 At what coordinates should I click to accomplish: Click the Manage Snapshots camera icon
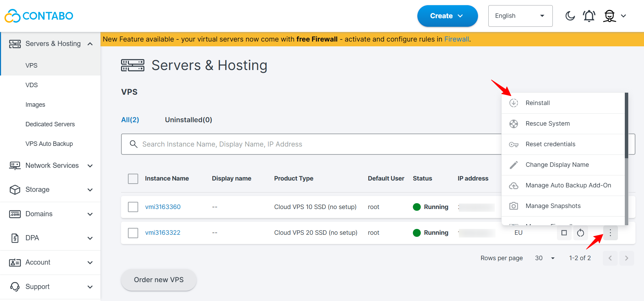514,206
